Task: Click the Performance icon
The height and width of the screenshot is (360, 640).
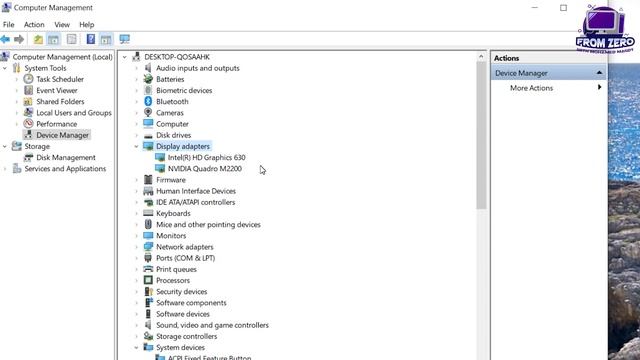Action: (28, 123)
